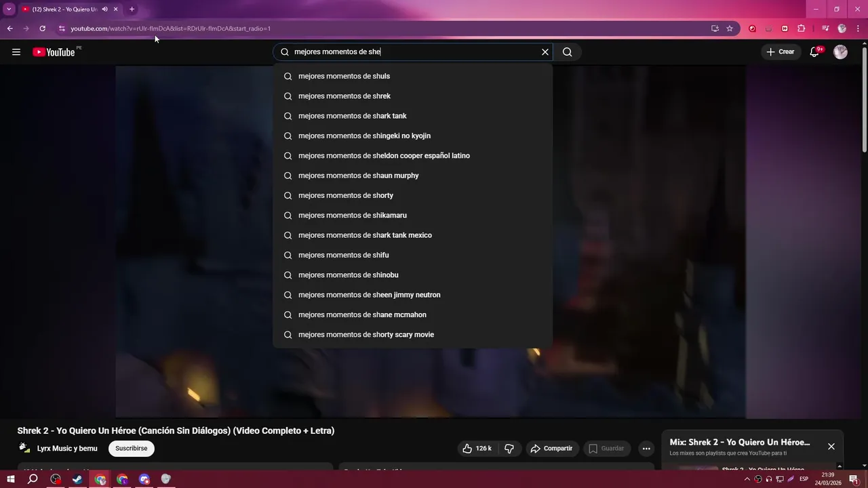Open the red fast-forward extension icon
868x488 pixels.
(x=785, y=28)
